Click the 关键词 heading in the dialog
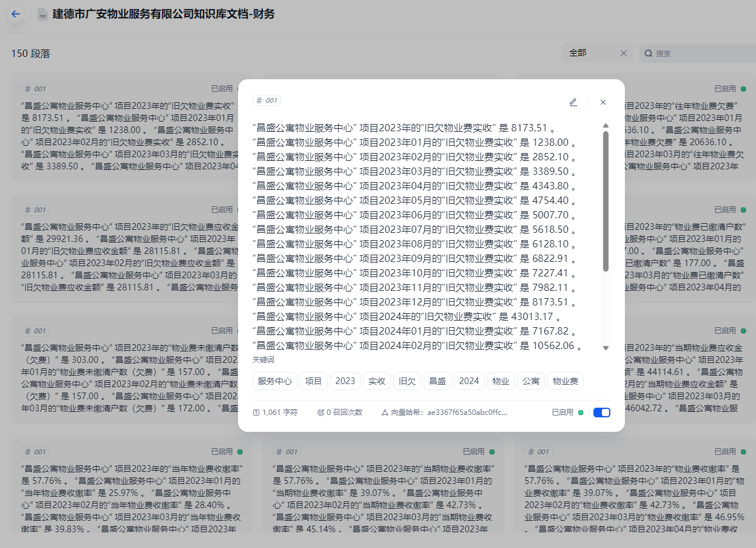Viewport: 756px width, 548px height. (263, 360)
